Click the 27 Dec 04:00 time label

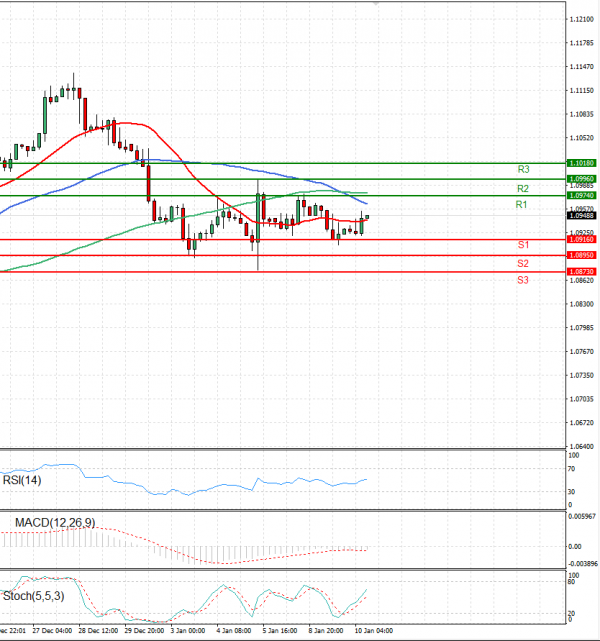coord(52,631)
